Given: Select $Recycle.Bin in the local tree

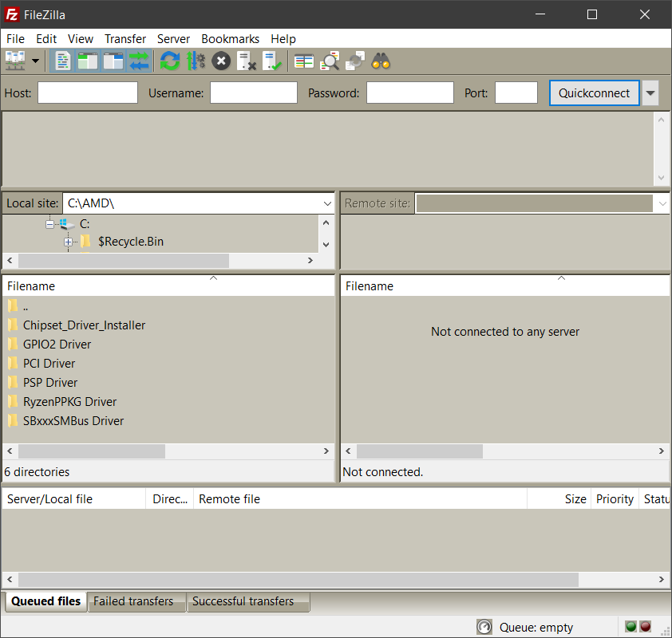Looking at the screenshot, I should (131, 242).
